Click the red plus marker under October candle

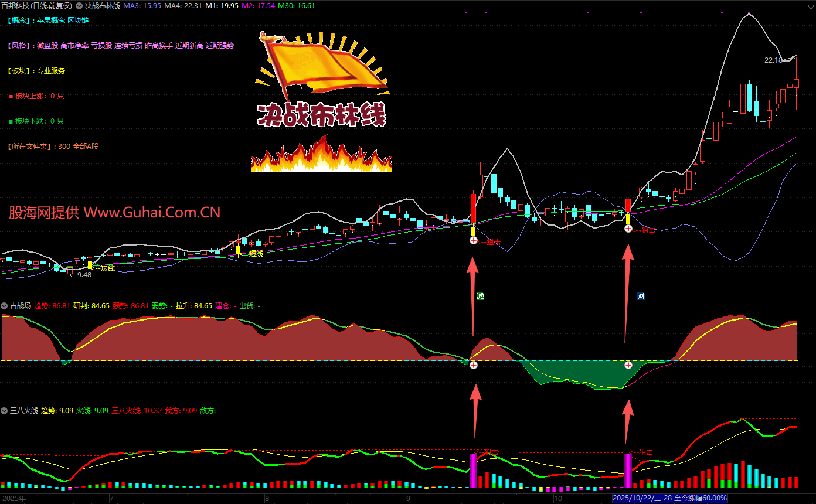[x=628, y=229]
